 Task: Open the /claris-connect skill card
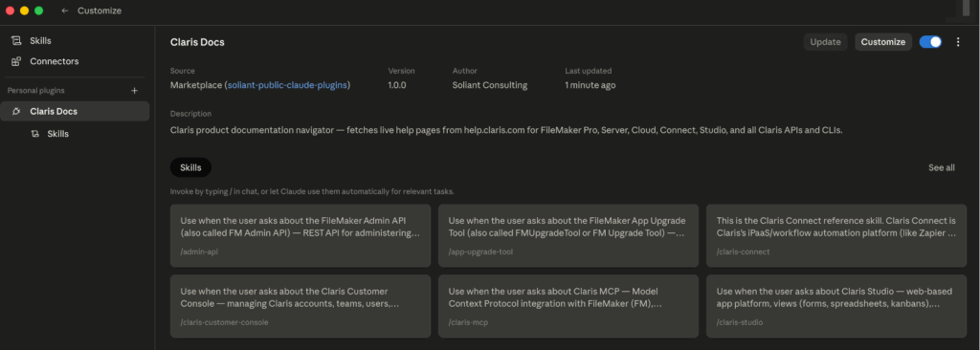coord(836,235)
